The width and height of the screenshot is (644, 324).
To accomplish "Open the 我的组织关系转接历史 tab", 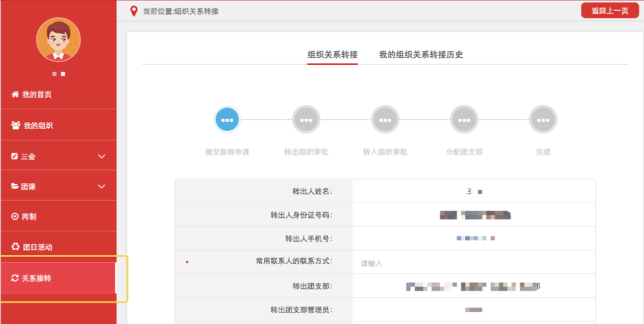I will (x=420, y=55).
